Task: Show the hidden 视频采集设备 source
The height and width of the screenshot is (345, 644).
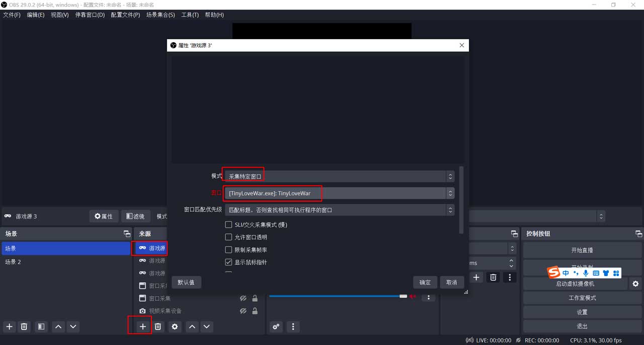Action: [243, 311]
